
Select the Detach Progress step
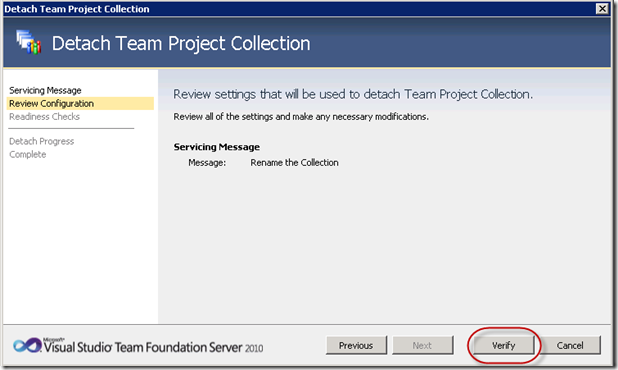[x=41, y=141]
